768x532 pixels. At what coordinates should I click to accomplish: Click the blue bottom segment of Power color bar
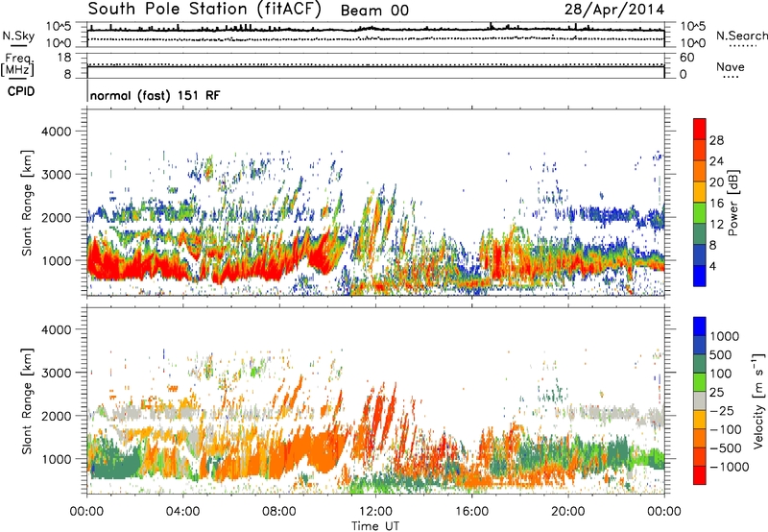click(x=700, y=276)
